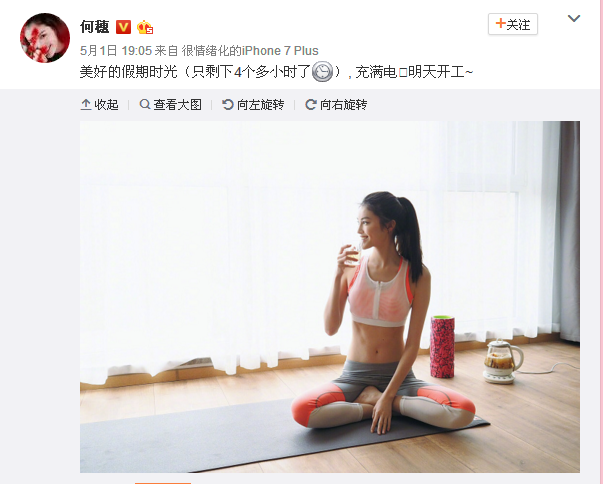Collapse the image with 收起
This screenshot has height=484, width=603.
(99, 105)
